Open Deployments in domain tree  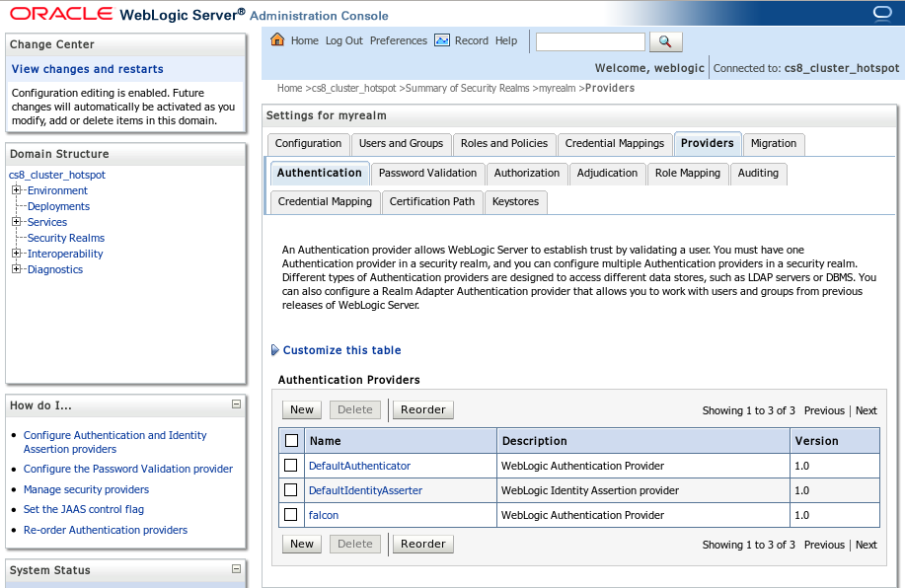click(58, 206)
